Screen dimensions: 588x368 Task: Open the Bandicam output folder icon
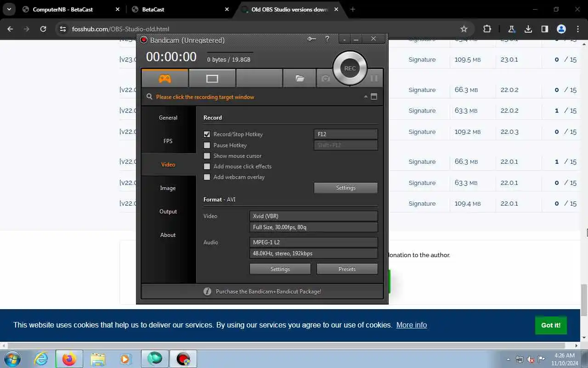(300, 79)
